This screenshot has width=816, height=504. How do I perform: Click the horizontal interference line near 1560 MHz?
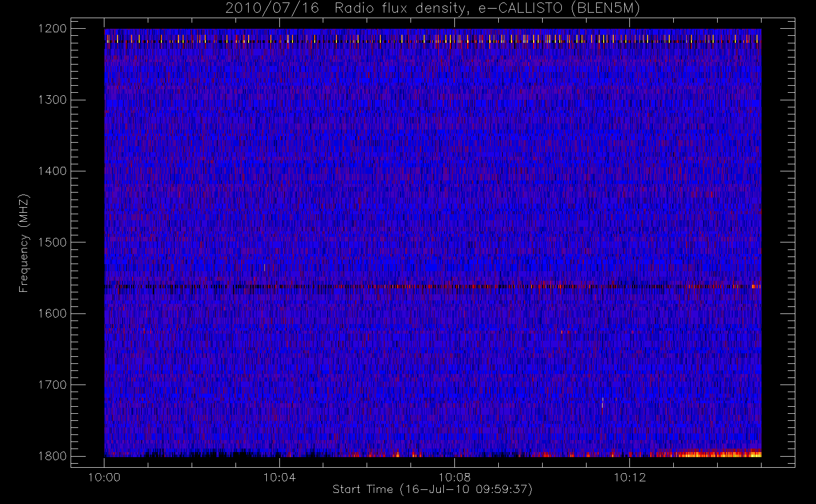433,286
